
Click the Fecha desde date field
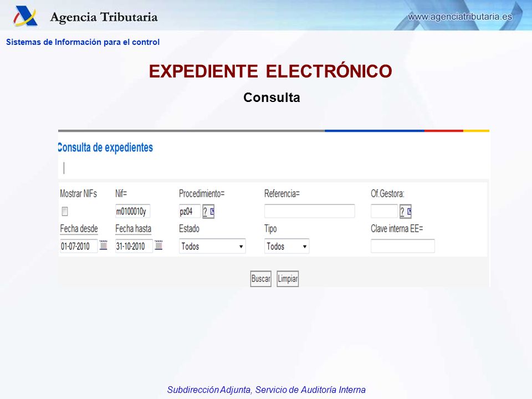click(79, 246)
